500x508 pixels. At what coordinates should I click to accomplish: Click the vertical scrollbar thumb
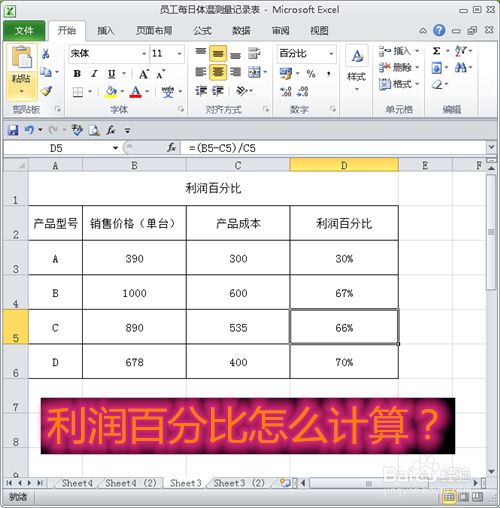click(491, 232)
